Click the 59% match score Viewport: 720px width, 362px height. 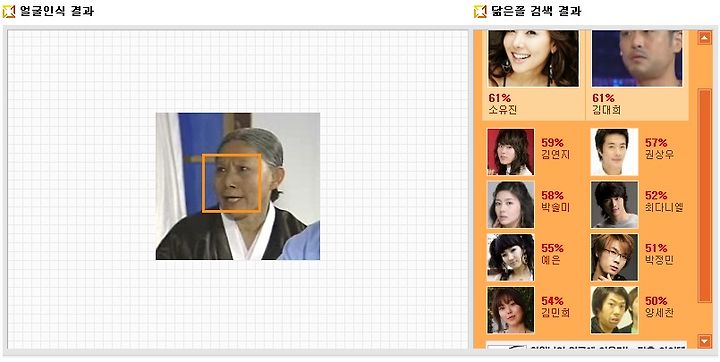coord(552,143)
